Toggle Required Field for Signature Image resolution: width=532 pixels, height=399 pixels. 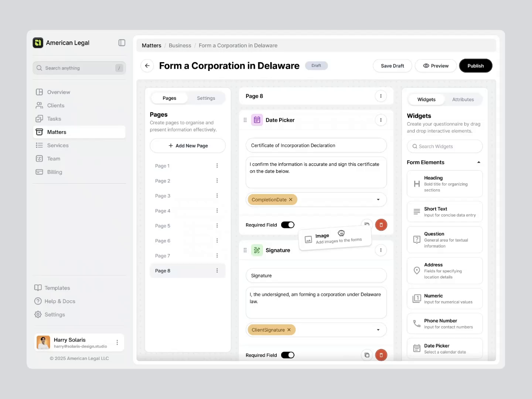[288, 355]
